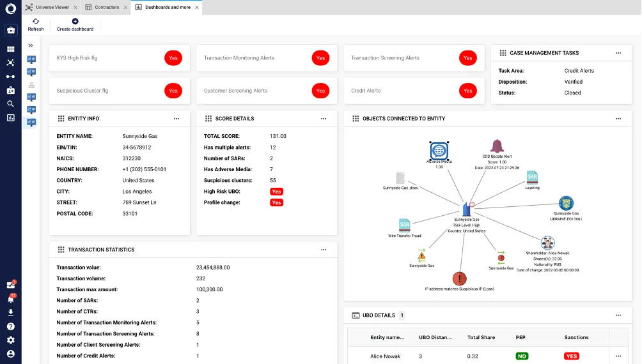Click the Entity Info panel grid handle

61,119
